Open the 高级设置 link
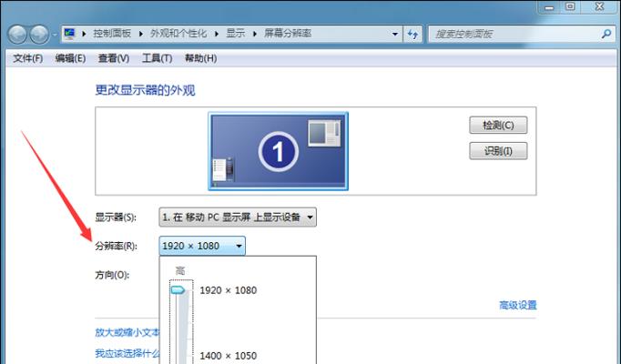 click(x=517, y=305)
